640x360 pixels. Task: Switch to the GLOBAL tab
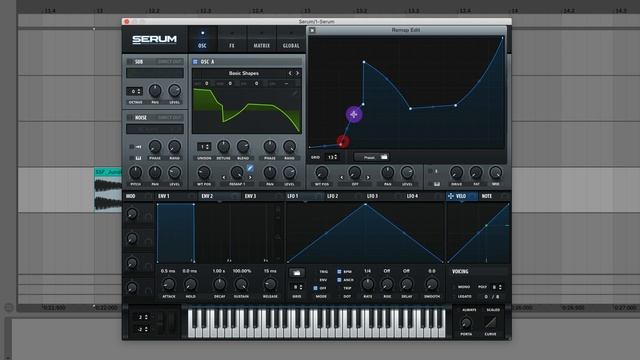tap(291, 40)
